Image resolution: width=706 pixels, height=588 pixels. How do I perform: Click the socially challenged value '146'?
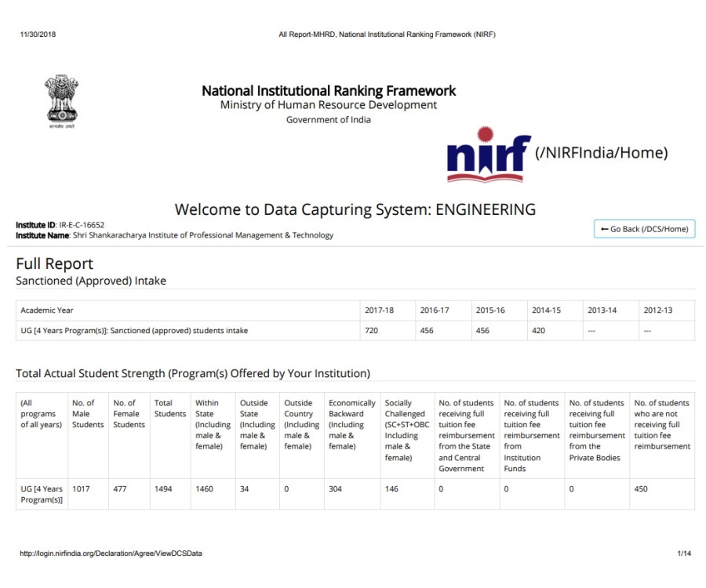(391, 489)
